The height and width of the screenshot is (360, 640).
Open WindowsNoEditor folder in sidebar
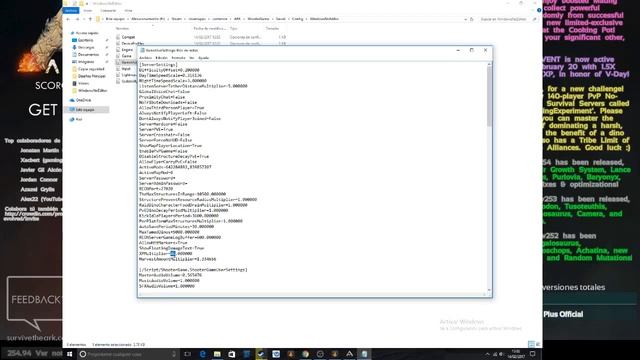coord(92,91)
